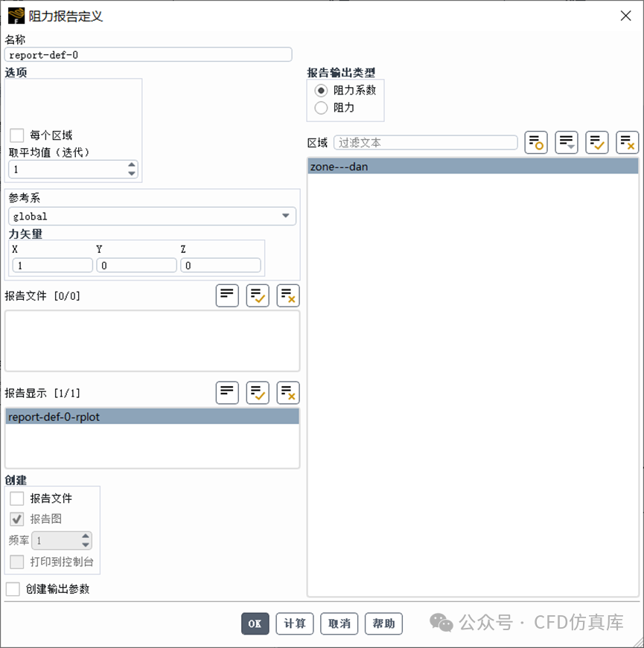
Task: Increase the averaging iterations with the up stepper
Action: click(133, 164)
